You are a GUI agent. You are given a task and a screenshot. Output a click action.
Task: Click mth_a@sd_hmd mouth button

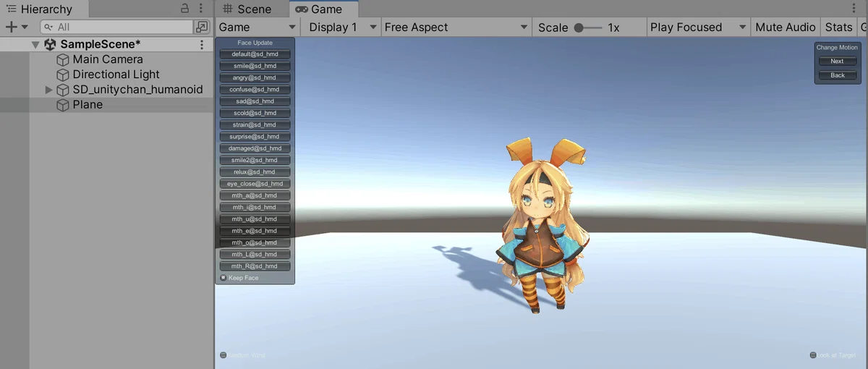click(x=255, y=195)
